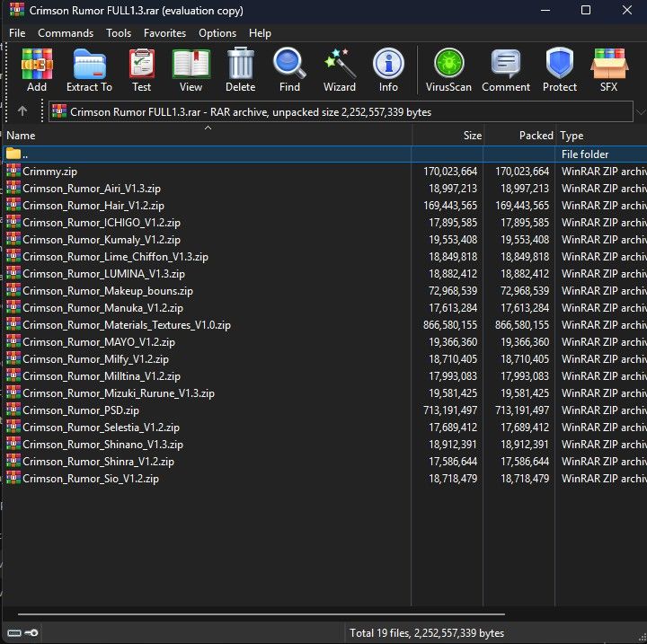Click the icon beside Crimmy.zip
The image size is (647, 644).
click(x=13, y=171)
